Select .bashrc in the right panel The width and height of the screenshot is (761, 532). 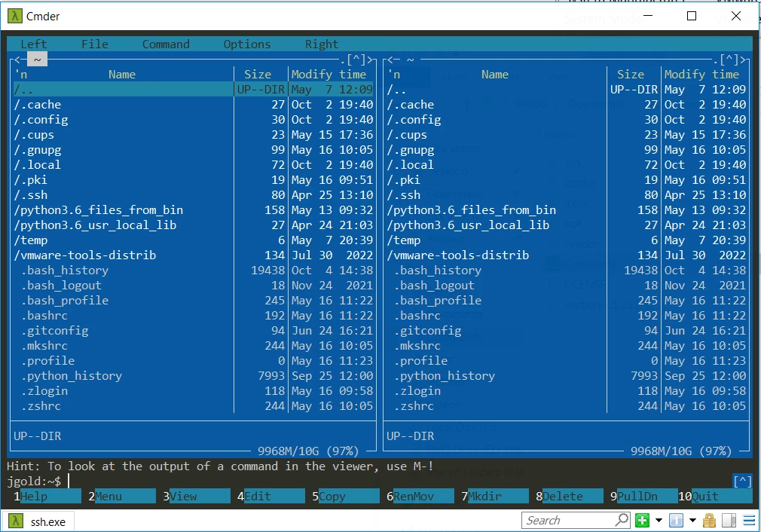[x=567, y=316]
